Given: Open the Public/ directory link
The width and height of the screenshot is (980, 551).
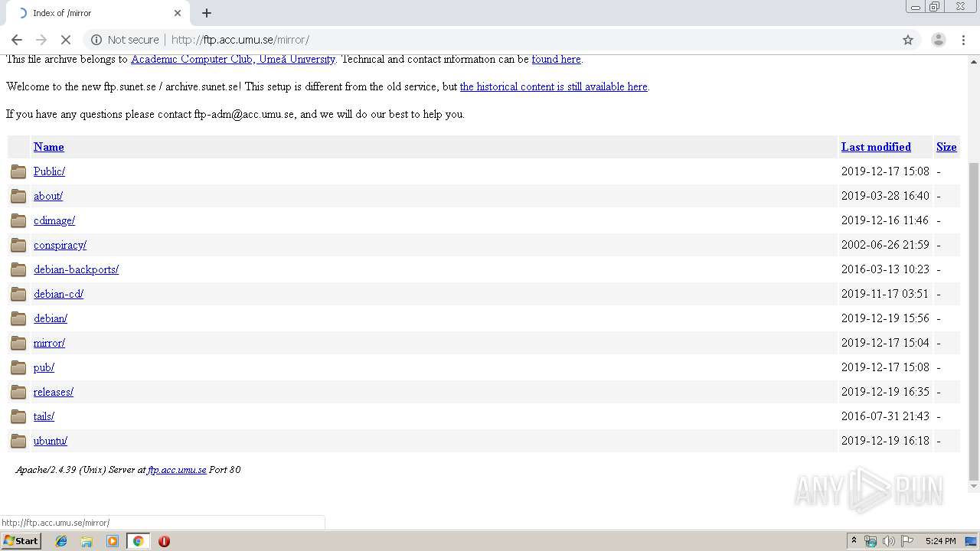Looking at the screenshot, I should pos(49,171).
